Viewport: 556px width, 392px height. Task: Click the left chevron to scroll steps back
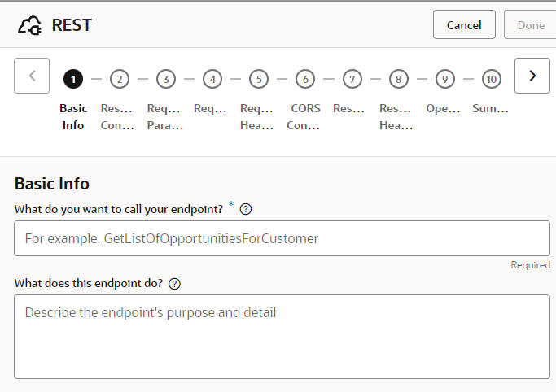[x=33, y=76]
